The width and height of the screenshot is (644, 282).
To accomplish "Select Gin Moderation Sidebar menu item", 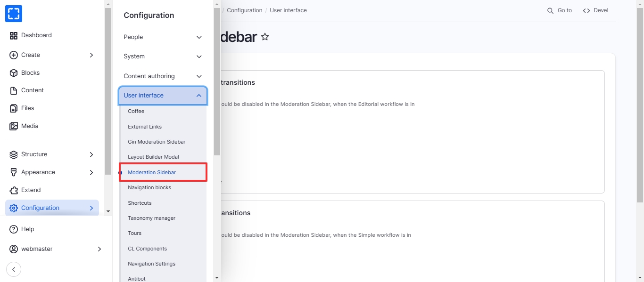I will 157,142.
